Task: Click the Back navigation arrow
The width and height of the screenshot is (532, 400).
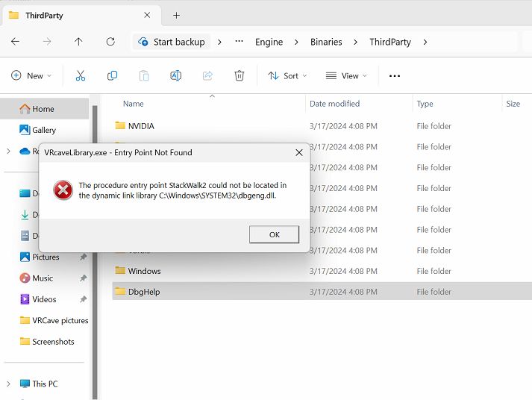Action: (15, 42)
